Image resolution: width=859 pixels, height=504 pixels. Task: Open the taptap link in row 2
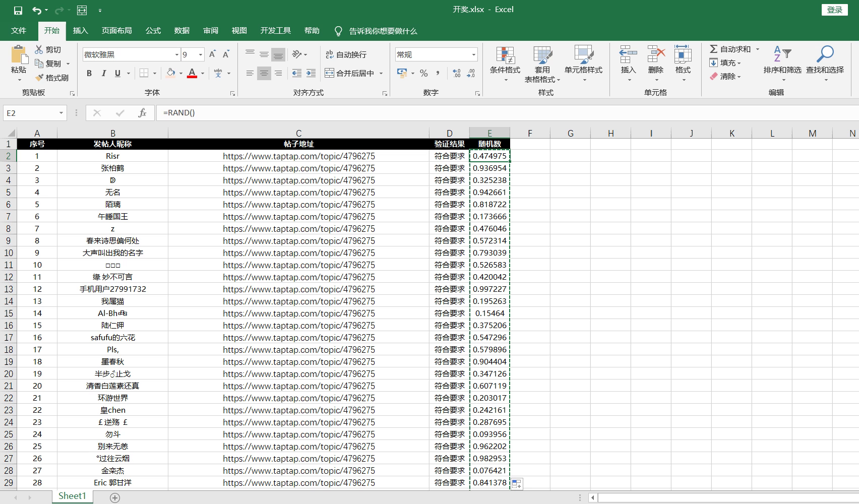[298, 156]
